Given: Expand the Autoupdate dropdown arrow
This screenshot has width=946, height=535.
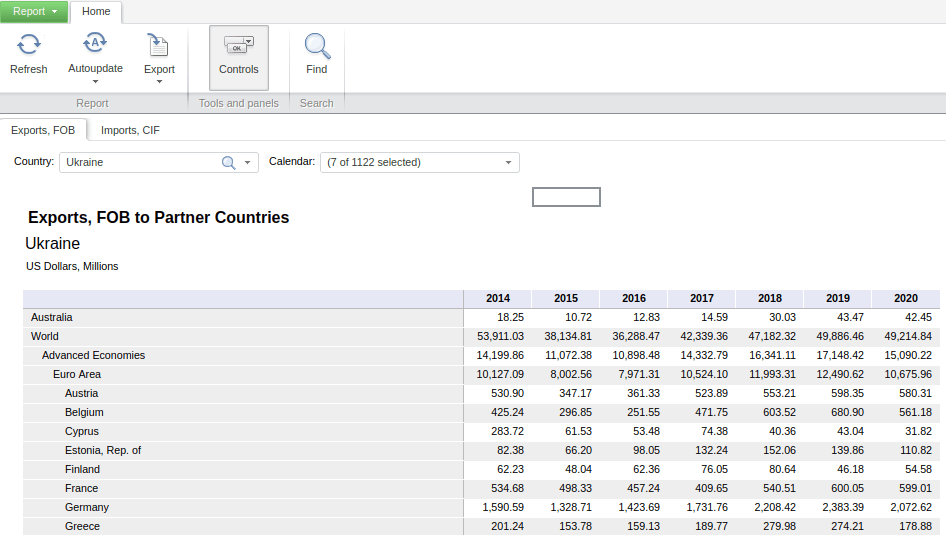Looking at the screenshot, I should pos(95,82).
